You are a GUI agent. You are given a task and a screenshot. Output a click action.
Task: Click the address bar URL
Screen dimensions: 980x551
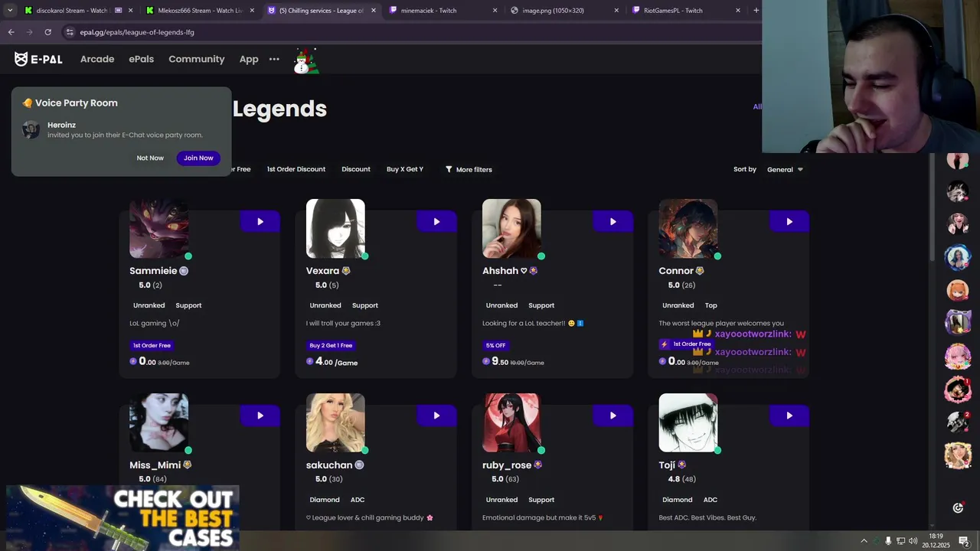point(137,32)
